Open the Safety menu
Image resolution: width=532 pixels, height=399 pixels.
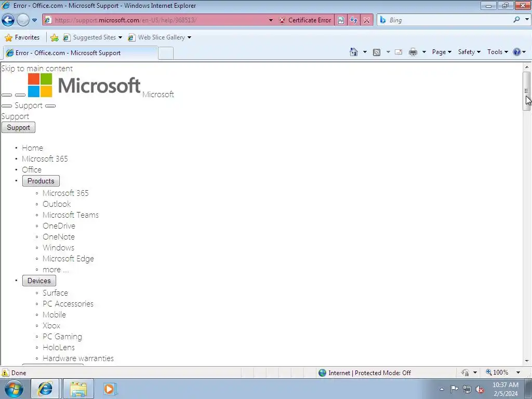tap(469, 52)
